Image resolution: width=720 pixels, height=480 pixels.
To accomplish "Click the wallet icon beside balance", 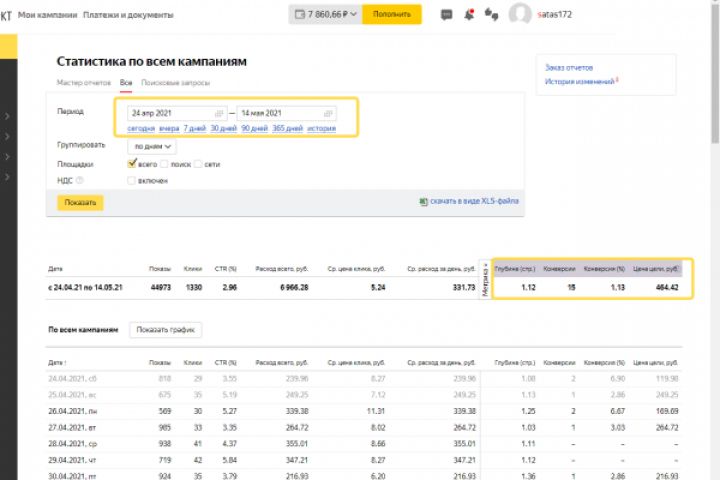I will click(x=299, y=14).
